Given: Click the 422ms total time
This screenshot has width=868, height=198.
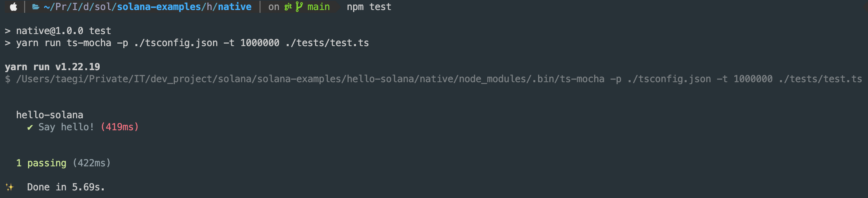Looking at the screenshot, I should pyautogui.click(x=92, y=163).
